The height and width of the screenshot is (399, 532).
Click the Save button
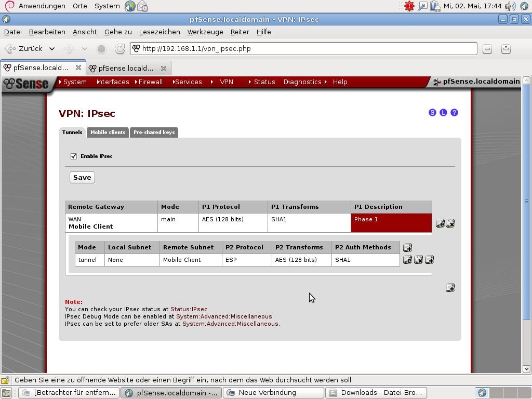point(82,178)
